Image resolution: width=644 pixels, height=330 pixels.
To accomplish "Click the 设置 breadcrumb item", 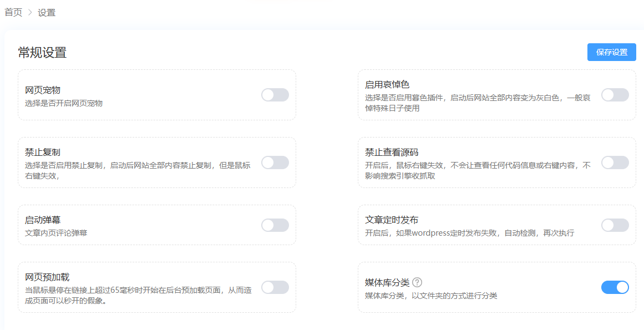I will [47, 12].
